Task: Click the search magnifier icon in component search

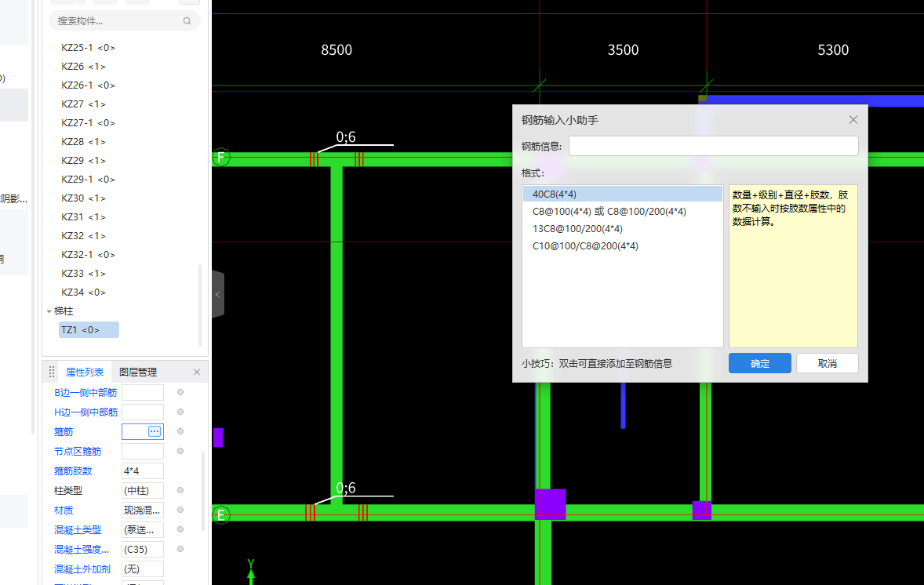Action: click(187, 20)
